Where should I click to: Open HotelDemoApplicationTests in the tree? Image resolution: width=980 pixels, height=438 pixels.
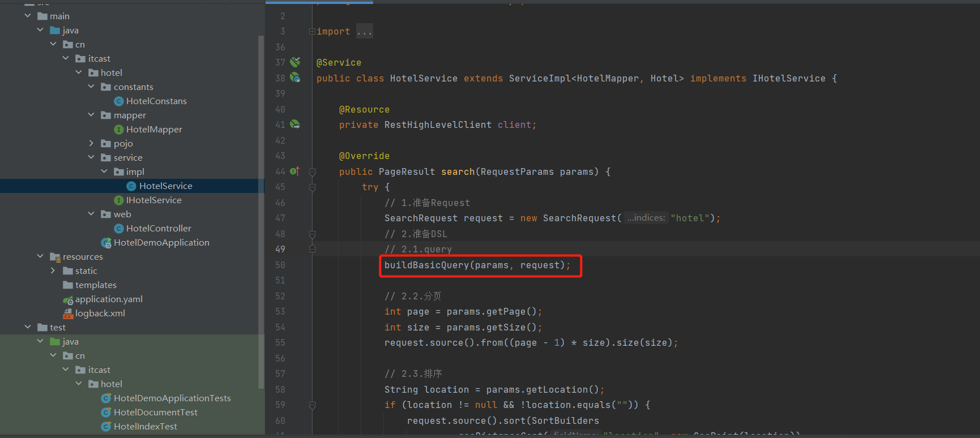click(172, 398)
